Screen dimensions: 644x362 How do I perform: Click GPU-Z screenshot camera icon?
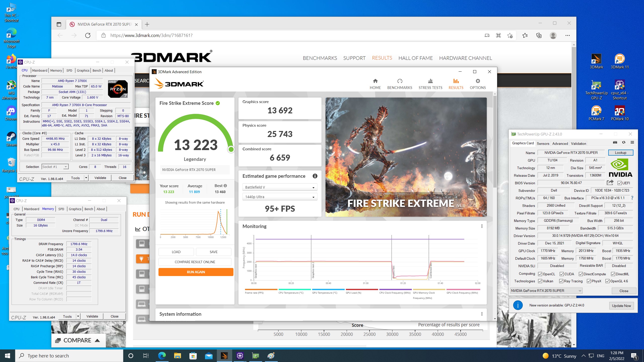pos(615,143)
